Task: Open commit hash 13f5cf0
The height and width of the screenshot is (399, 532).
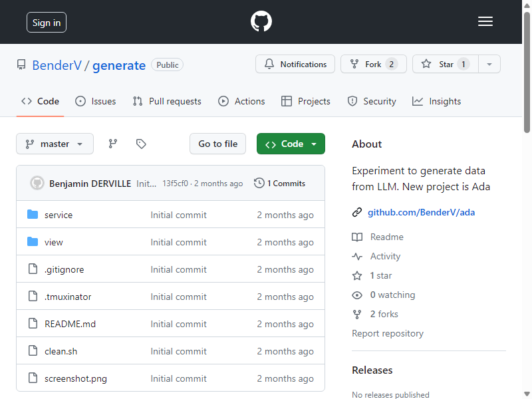Action: pyautogui.click(x=175, y=184)
